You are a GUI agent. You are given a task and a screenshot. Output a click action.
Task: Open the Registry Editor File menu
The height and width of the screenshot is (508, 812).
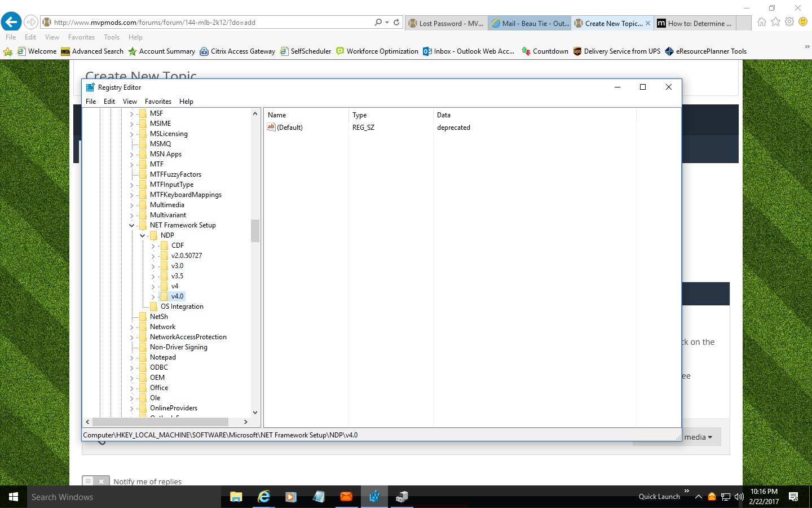(x=91, y=102)
